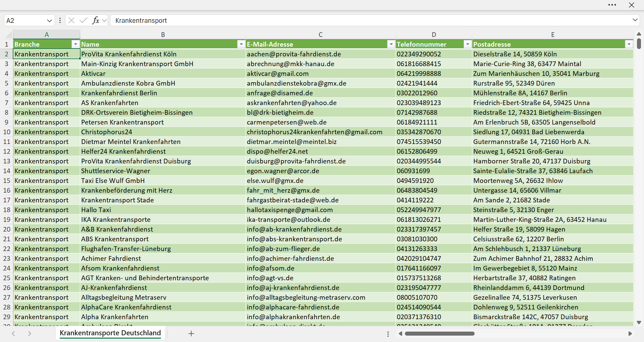Image resolution: width=644 pixels, height=342 pixels.
Task: Select cell 'AGT Kranken- und Behindertentransporte'
Action: click(x=163, y=278)
